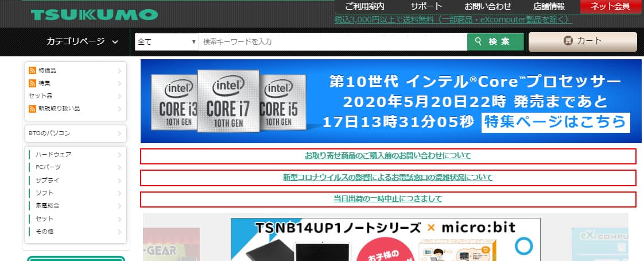Click the G-GEAR slide on the carousel

171,244
